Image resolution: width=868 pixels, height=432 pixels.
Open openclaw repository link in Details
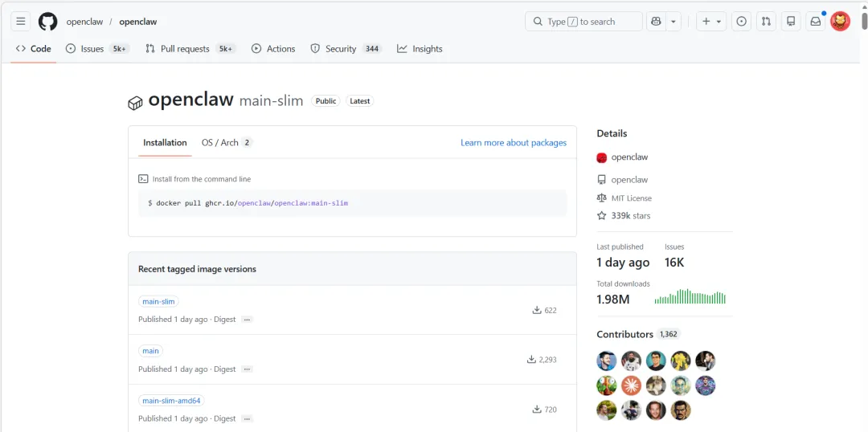[x=629, y=180]
